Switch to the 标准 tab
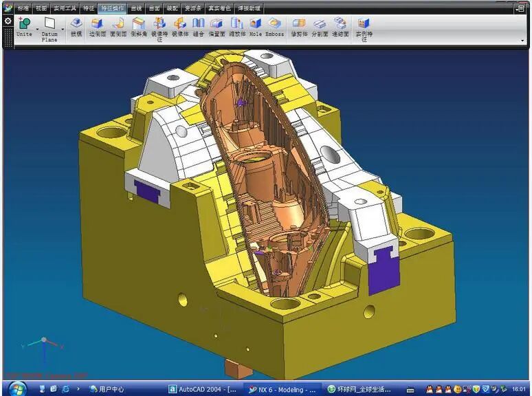This screenshot has width=532, height=396. (x=23, y=8)
